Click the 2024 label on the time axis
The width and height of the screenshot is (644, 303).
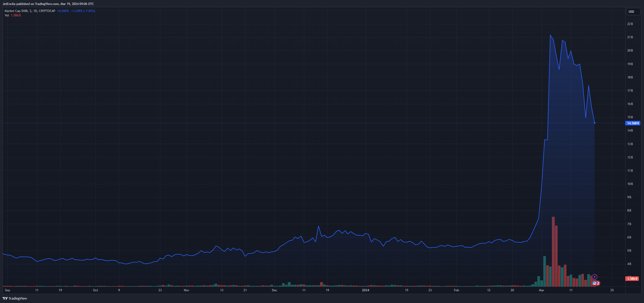365,290
